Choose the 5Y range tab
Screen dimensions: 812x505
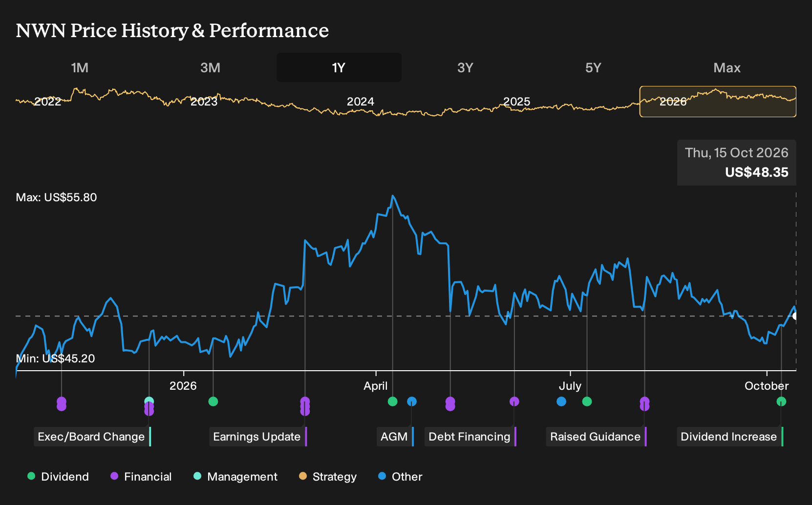[593, 67]
